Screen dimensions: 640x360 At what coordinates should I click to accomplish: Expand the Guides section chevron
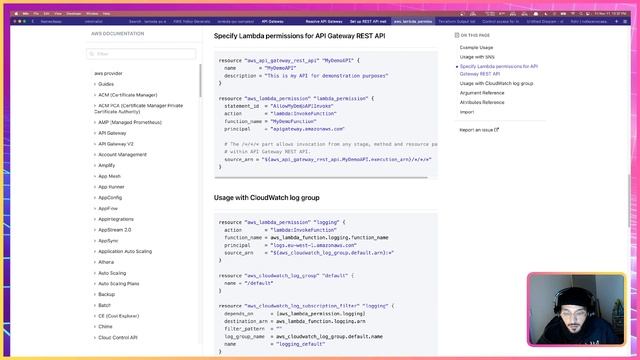point(95,84)
